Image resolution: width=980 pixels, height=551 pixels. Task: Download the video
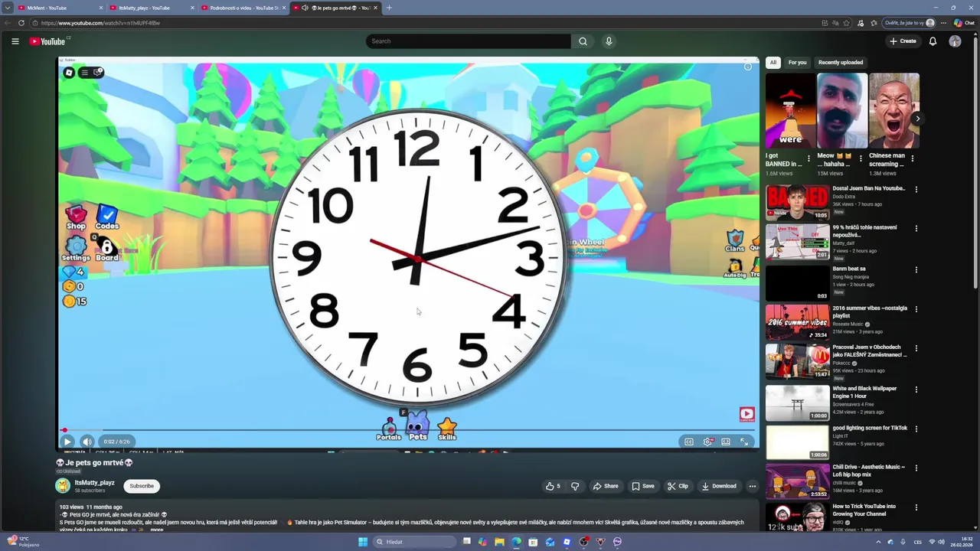[719, 486]
